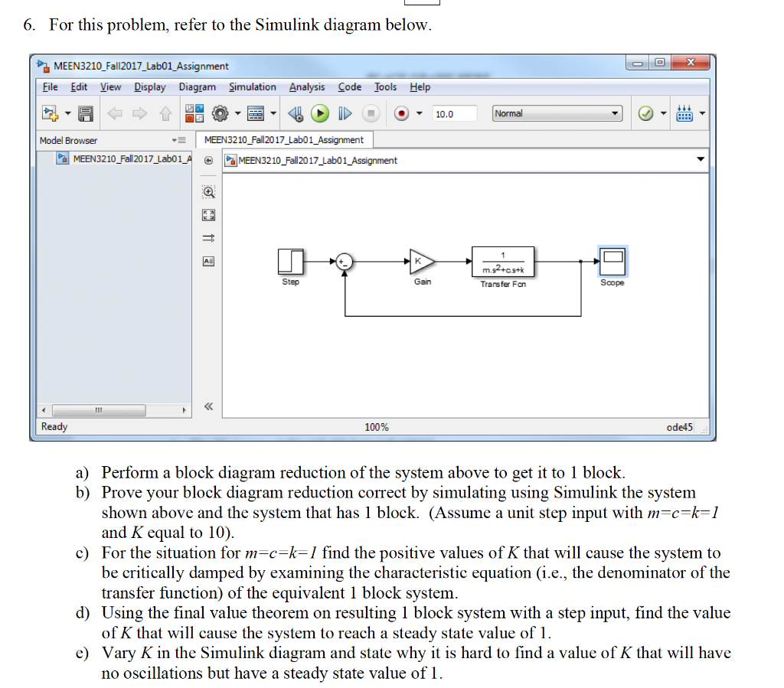Expand the Build Model dropdown arrow
This screenshot has height=688, width=784.
coord(702,113)
